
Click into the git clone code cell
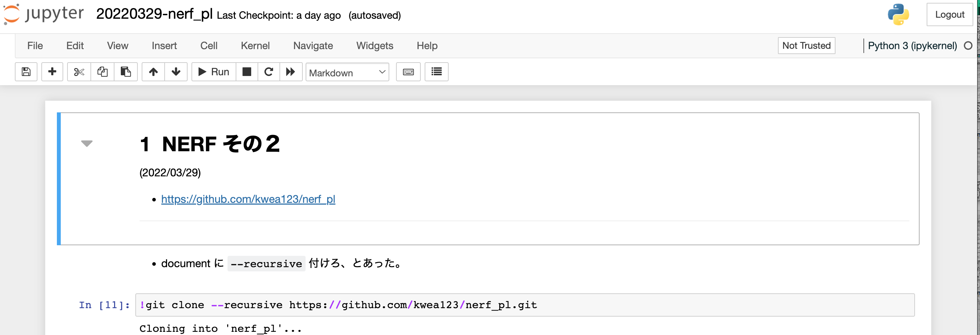click(525, 305)
